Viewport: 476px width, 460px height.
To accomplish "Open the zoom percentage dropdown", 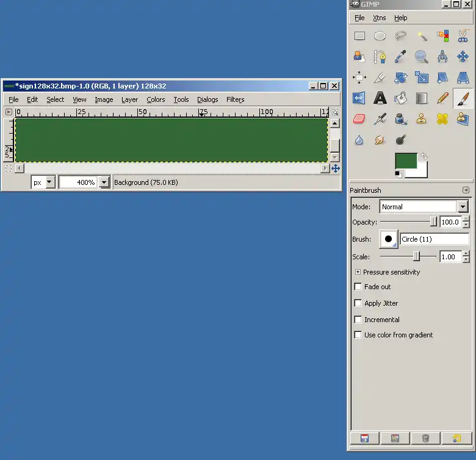I will [104, 182].
